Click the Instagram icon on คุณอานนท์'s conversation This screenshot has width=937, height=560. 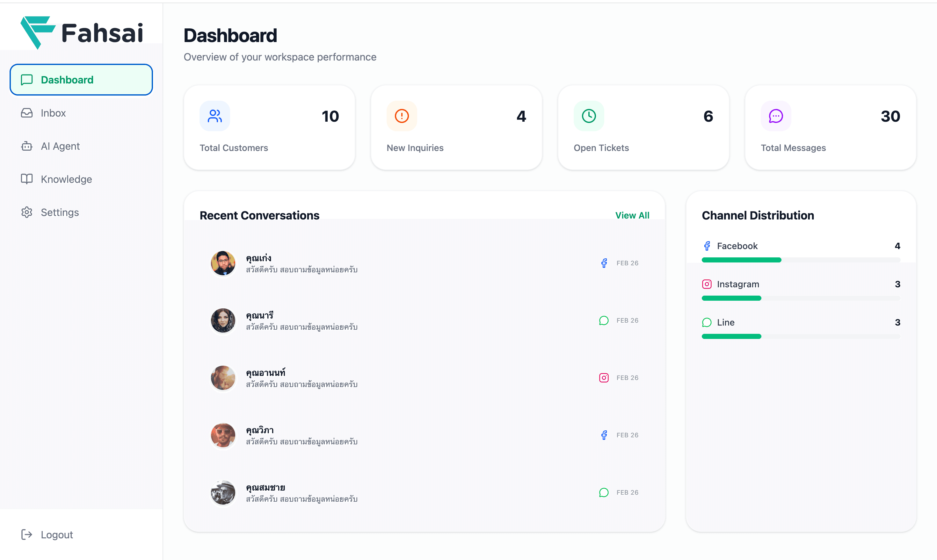click(x=604, y=377)
